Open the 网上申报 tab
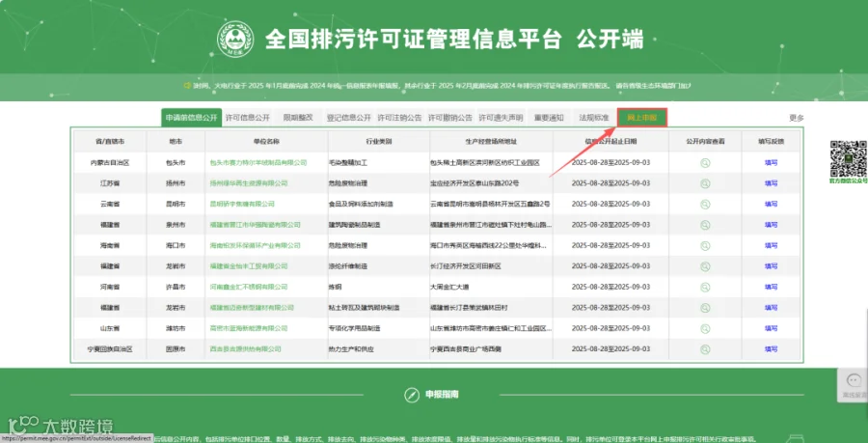This screenshot has width=868, height=443. coord(641,118)
